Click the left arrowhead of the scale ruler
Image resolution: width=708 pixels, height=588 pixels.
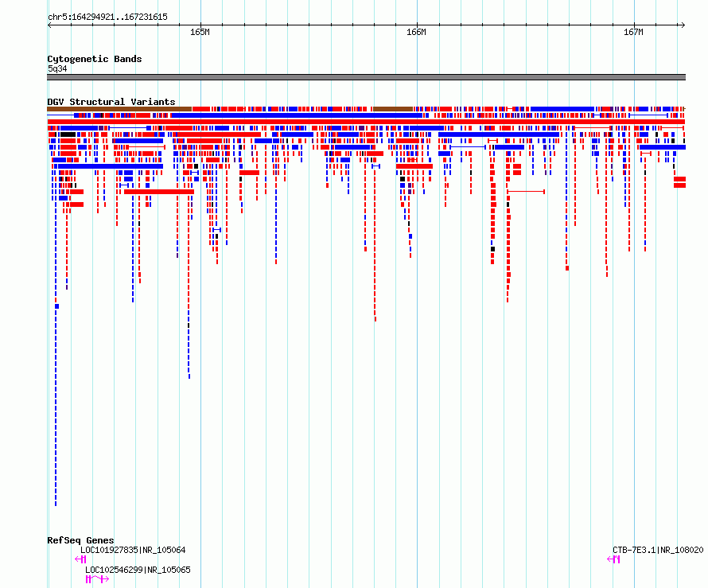point(49,25)
